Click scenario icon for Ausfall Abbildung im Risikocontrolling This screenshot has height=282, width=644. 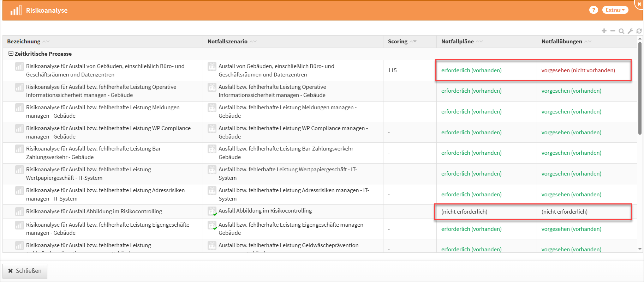(x=212, y=211)
